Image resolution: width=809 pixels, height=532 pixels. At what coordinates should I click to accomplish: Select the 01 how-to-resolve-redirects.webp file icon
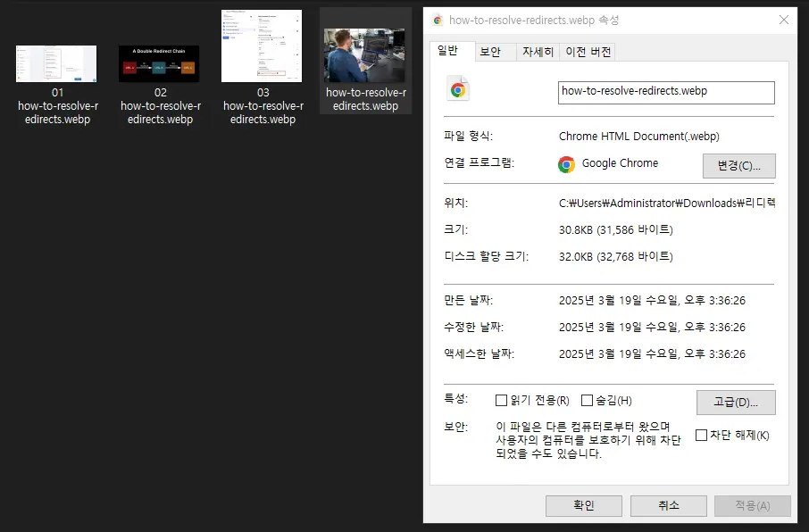pos(55,62)
